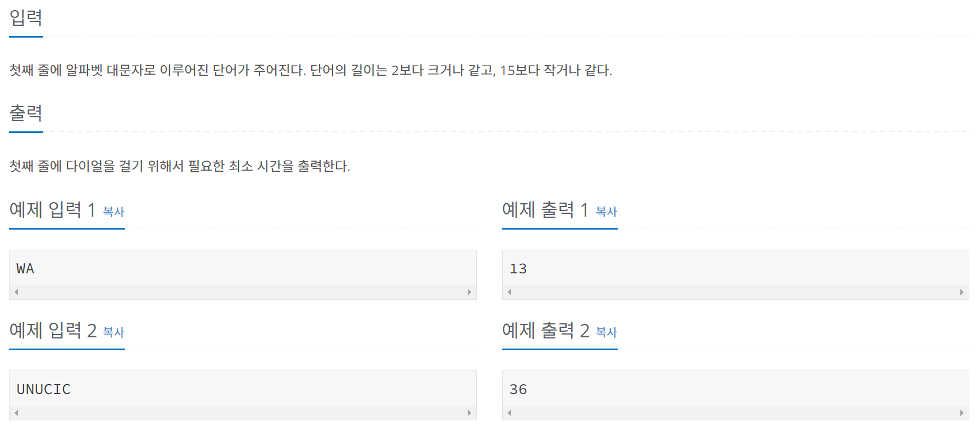This screenshot has width=980, height=435.
Task: Click the UNUCIC sample input text
Action: point(43,390)
